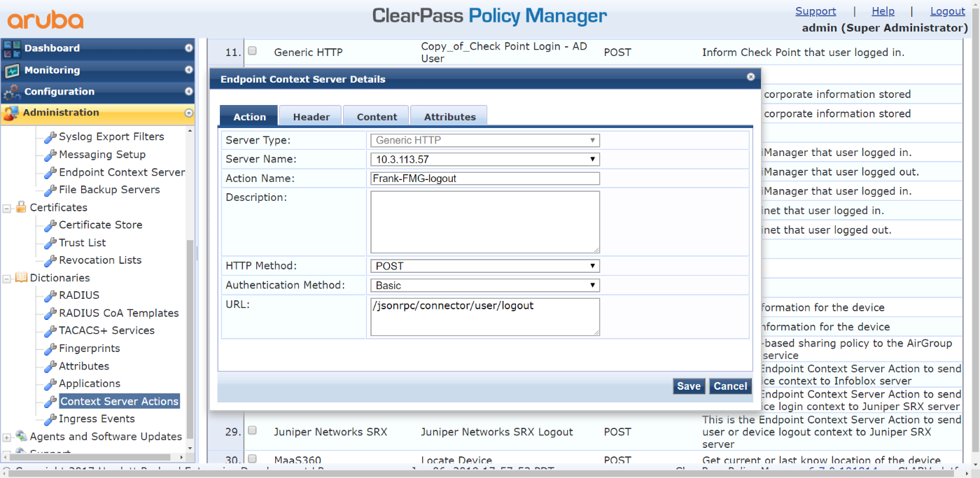The width and height of the screenshot is (980, 478).
Task: Click wrench icon beside Endpoint Context Servers
Action: [x=50, y=172]
